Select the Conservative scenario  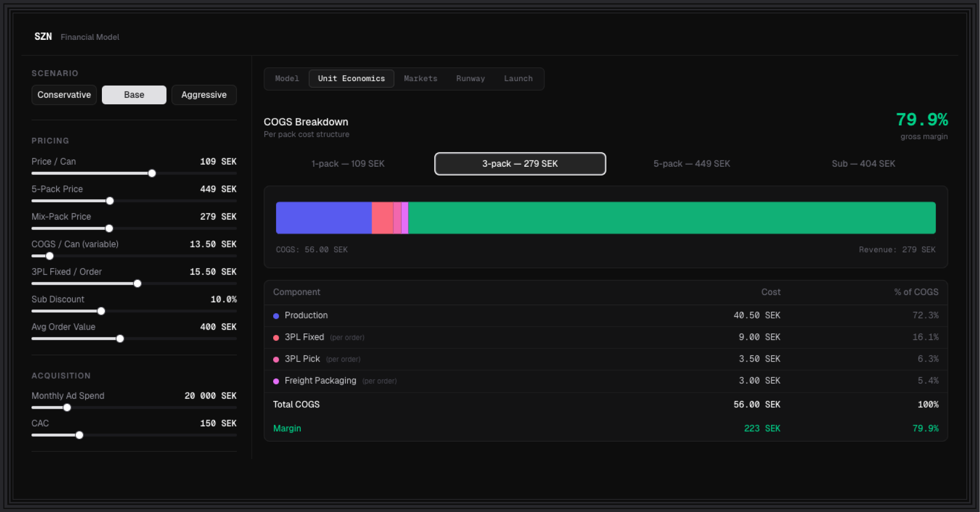coord(64,95)
